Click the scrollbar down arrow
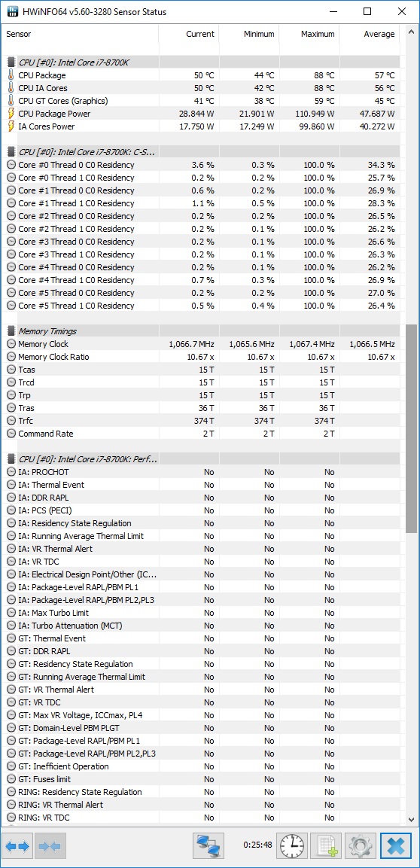 (411, 819)
